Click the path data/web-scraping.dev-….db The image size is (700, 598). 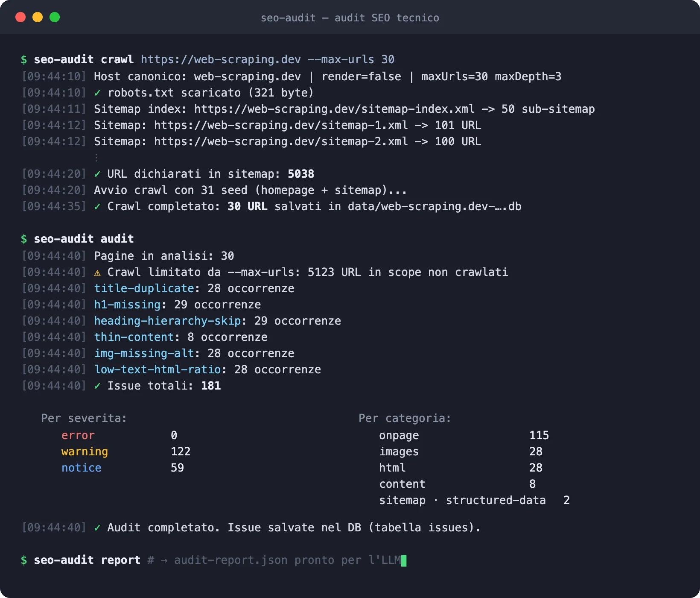(x=435, y=206)
